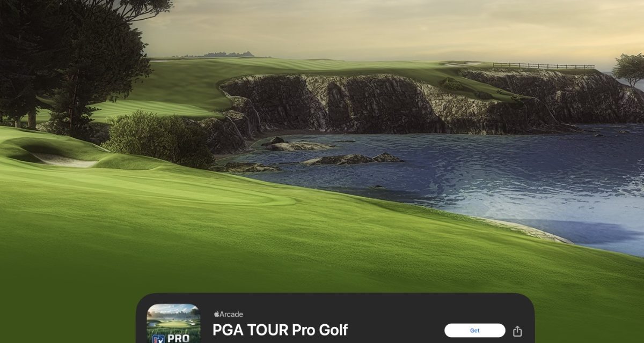Screen dimensions: 644x343
Task: Click the PRO text on app icon
Action: 178,339
